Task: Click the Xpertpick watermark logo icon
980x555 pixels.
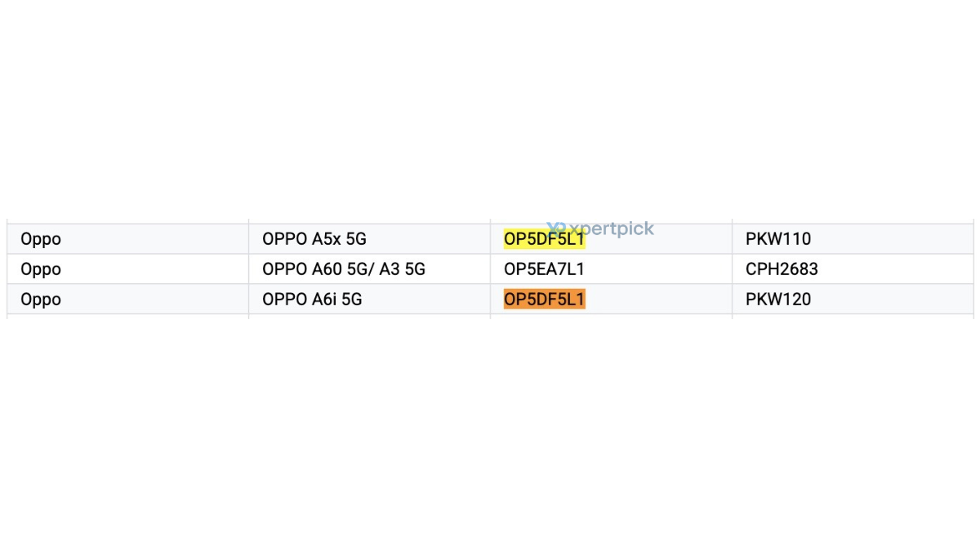Action: pos(557,229)
